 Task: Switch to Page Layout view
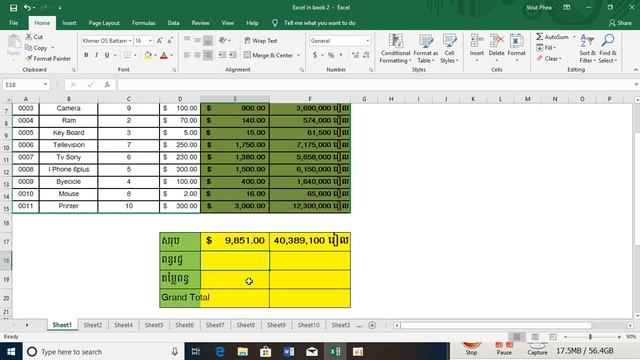click(x=535, y=337)
